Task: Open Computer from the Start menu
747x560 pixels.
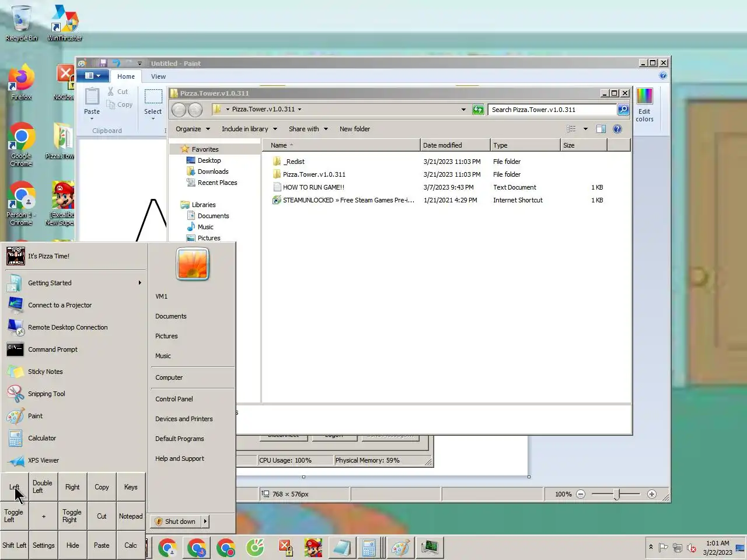Action: point(192,377)
